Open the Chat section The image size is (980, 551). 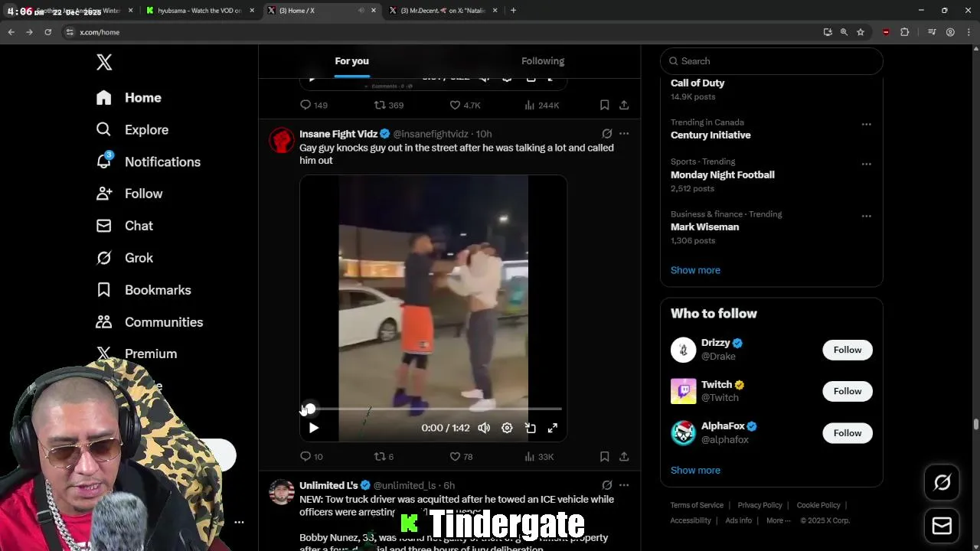(x=125, y=226)
